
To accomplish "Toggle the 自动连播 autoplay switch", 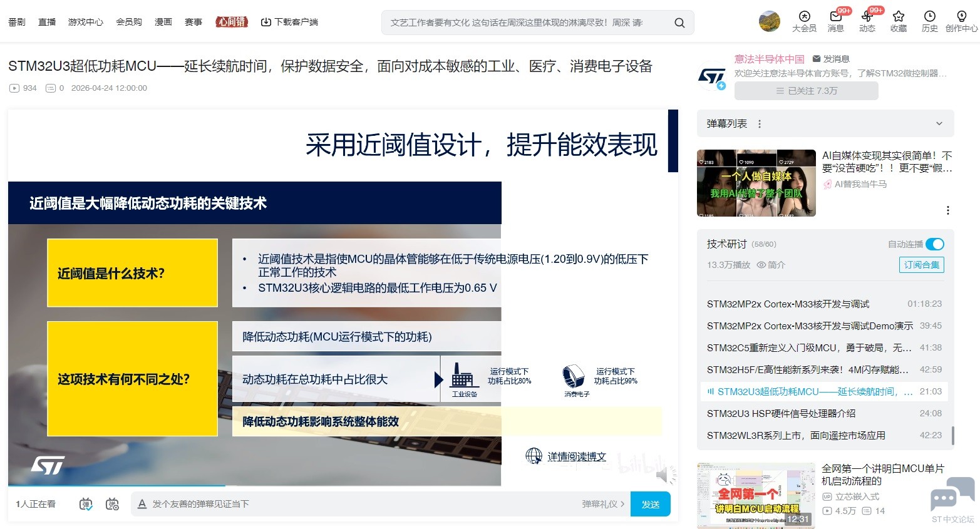I will [935, 244].
